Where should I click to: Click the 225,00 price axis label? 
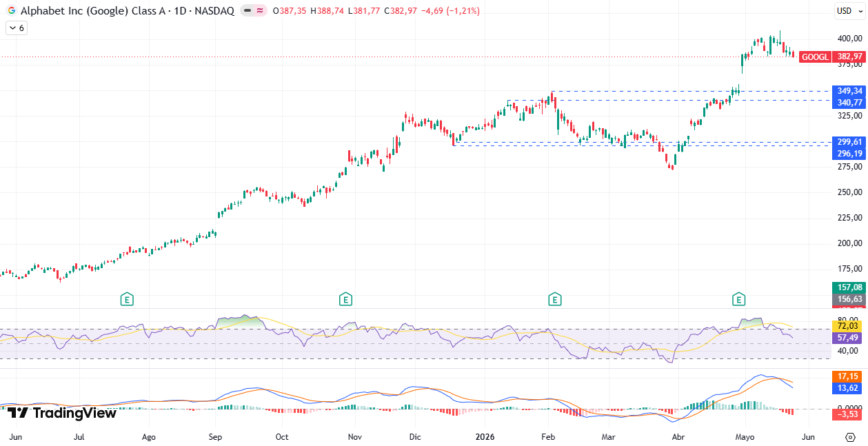(850, 218)
